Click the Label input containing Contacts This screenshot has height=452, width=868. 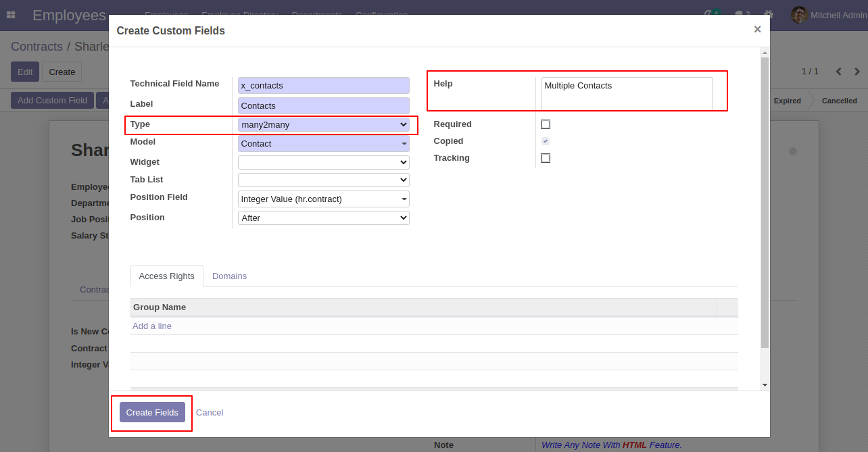[324, 105]
